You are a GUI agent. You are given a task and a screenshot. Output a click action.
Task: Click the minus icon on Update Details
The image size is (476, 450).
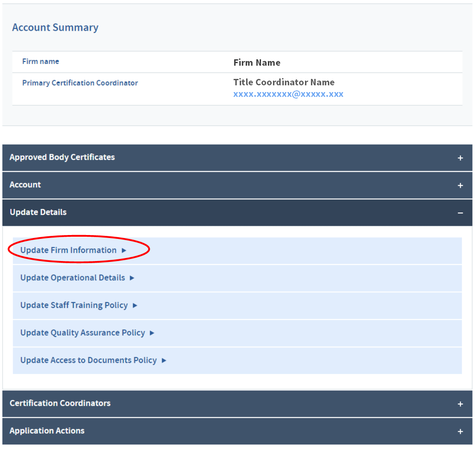(460, 213)
